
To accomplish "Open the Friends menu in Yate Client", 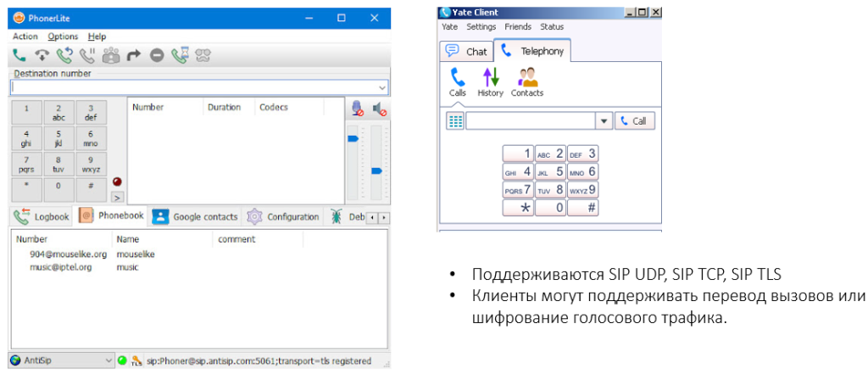I will (x=518, y=26).
